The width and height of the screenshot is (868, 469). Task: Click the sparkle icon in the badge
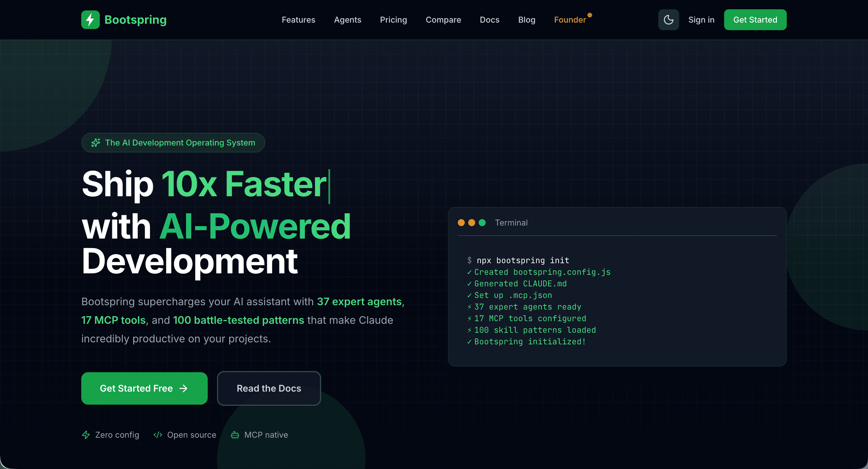click(x=95, y=142)
